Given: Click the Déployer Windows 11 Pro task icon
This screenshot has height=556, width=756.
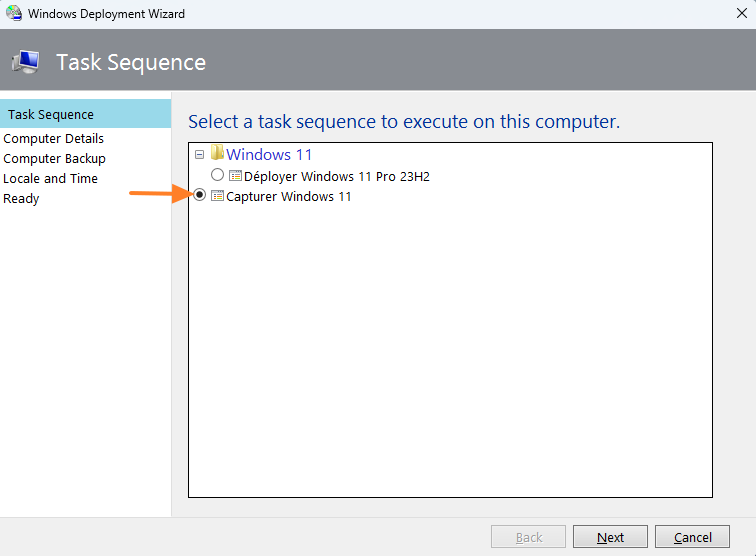Looking at the screenshot, I should pos(235,176).
